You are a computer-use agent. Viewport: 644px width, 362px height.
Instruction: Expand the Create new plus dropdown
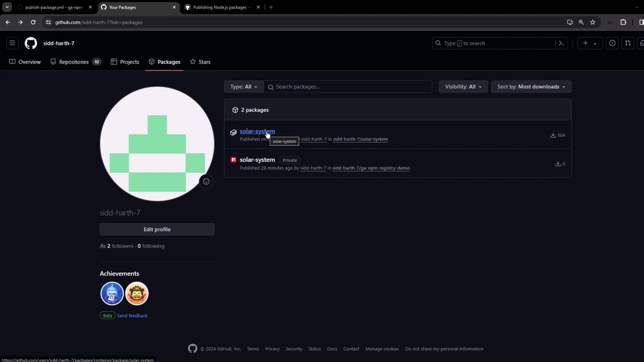pos(590,43)
